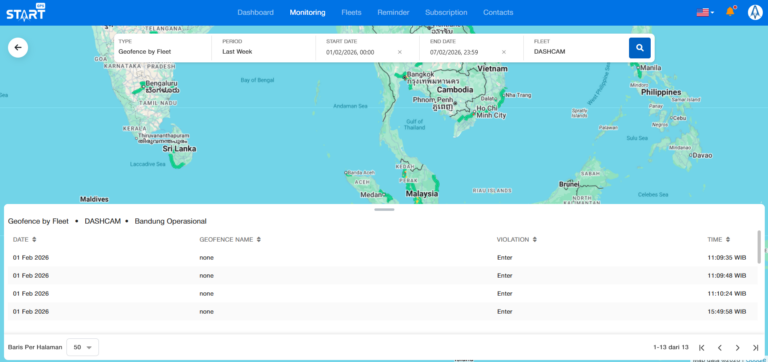768x362 pixels.
Task: Open the Fleet dropdown showing DASHCAM
Action: coord(576,48)
